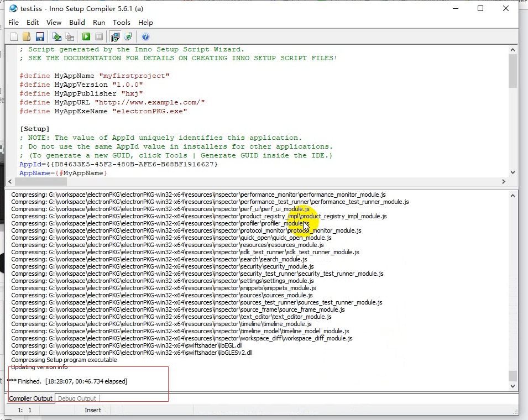Viewport: 528px width, 420px height.
Task: Click the AppId line in script
Action: coord(118,164)
